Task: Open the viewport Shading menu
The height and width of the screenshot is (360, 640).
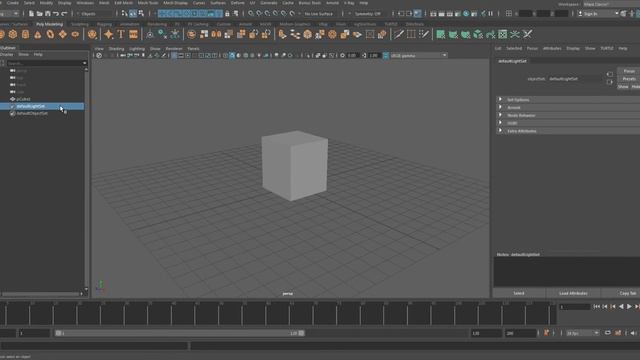Action: [116, 49]
